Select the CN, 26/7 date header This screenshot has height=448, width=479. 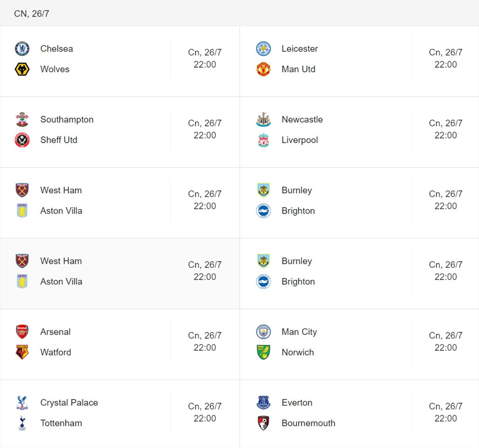coord(31,13)
